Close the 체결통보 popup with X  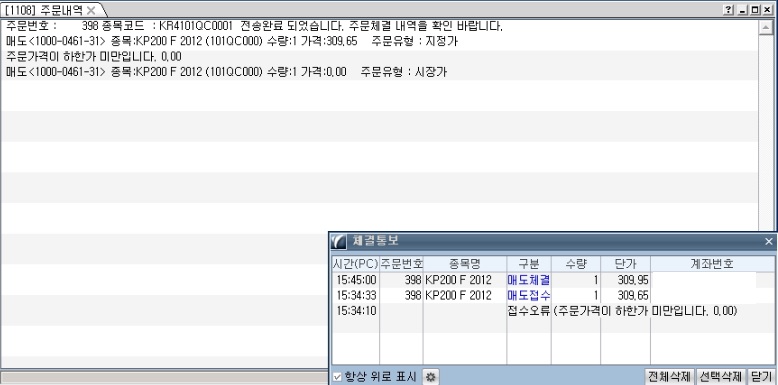(769, 241)
